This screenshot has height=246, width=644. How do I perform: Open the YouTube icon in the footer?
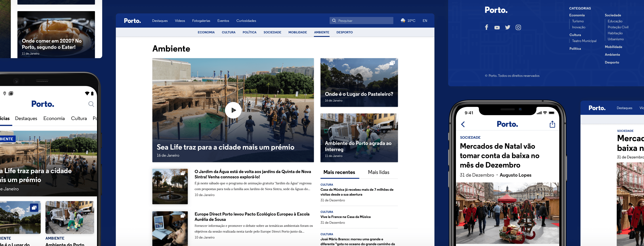497,27
